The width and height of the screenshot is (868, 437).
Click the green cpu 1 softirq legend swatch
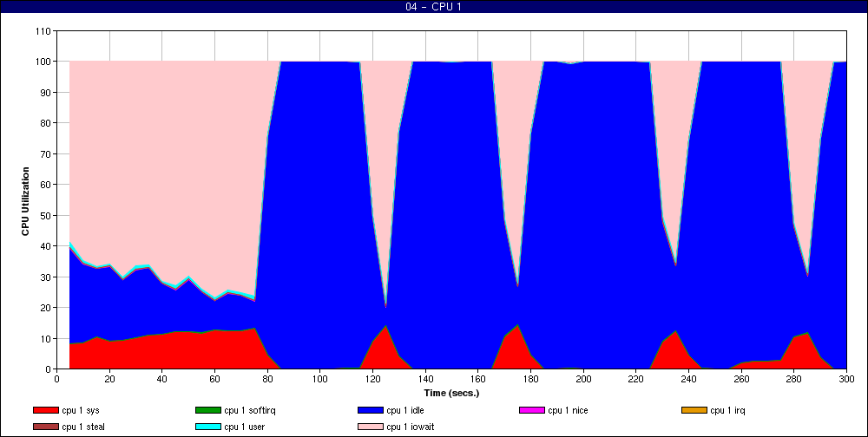(x=207, y=410)
